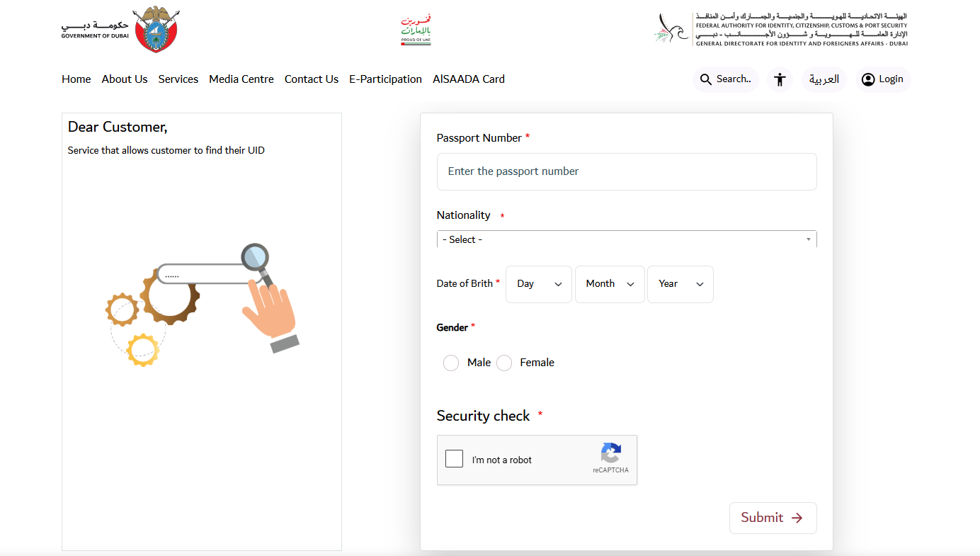Open AlSAADA Card menu item
The width and height of the screenshot is (980, 556).
(x=469, y=79)
